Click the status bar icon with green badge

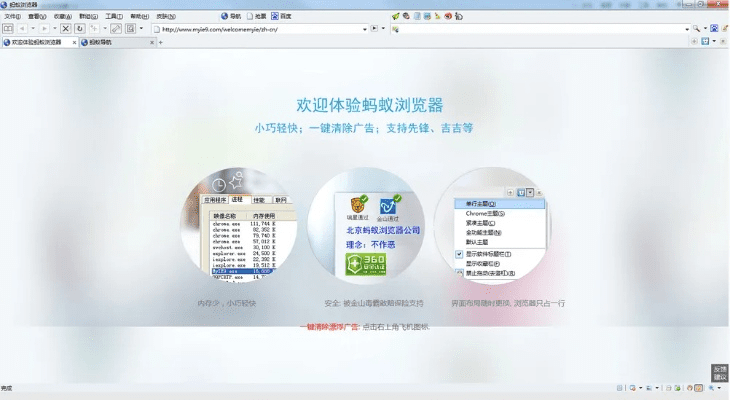tap(677, 387)
